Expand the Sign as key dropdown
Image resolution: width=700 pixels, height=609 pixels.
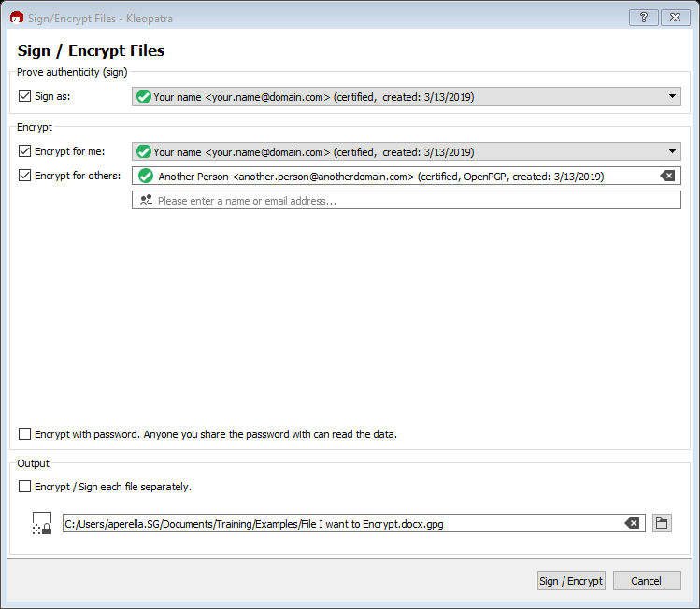[672, 96]
